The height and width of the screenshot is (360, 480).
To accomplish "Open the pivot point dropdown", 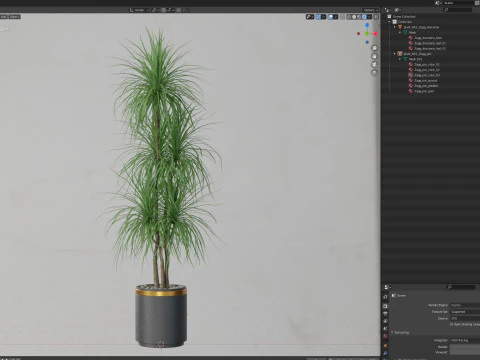I will pyautogui.click(x=155, y=10).
